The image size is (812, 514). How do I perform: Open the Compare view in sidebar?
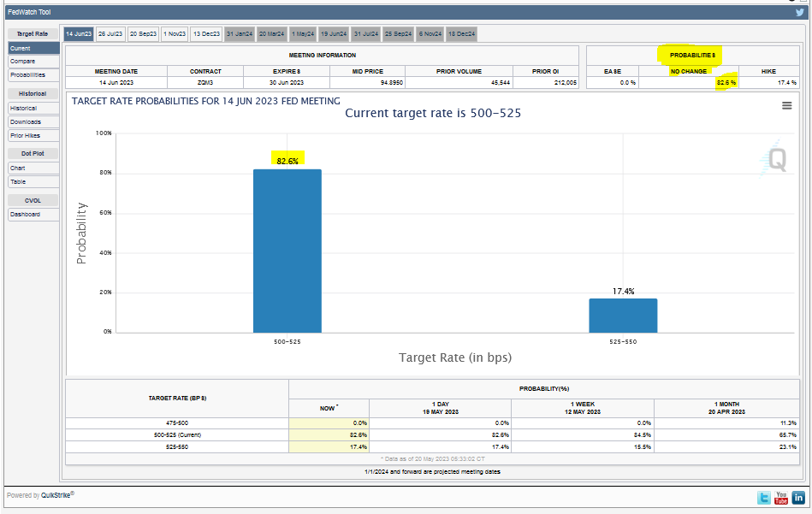(33, 61)
